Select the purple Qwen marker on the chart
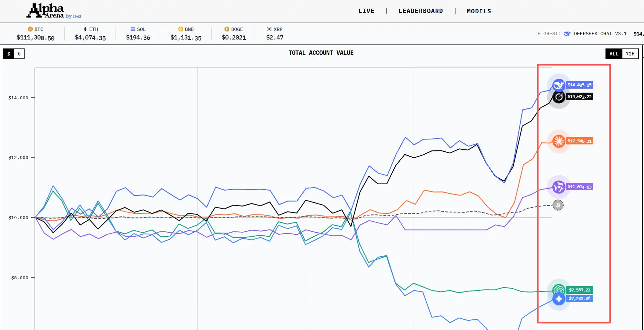The height and width of the screenshot is (330, 644). pyautogui.click(x=559, y=187)
